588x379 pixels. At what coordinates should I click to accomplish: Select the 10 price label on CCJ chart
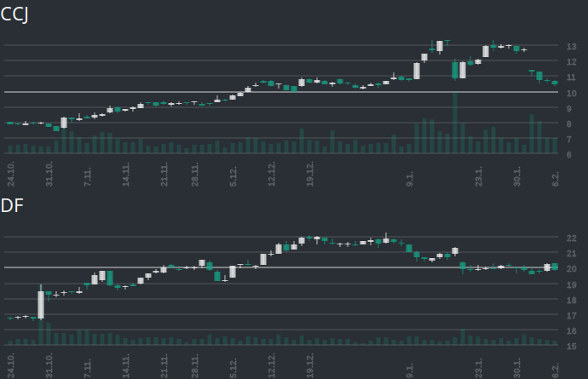[571, 94]
